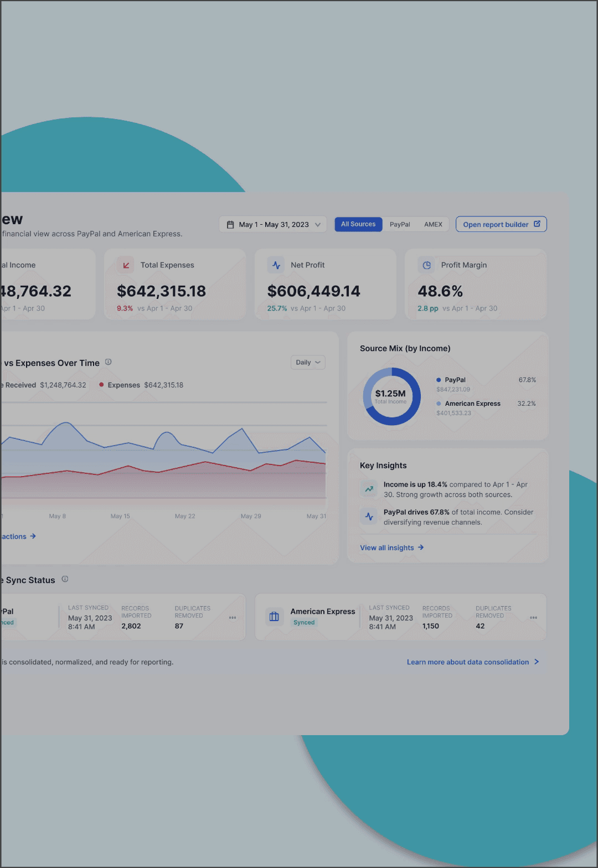Click the Net Profit pulse icon
Image resolution: width=598 pixels, height=868 pixels.
tap(276, 265)
